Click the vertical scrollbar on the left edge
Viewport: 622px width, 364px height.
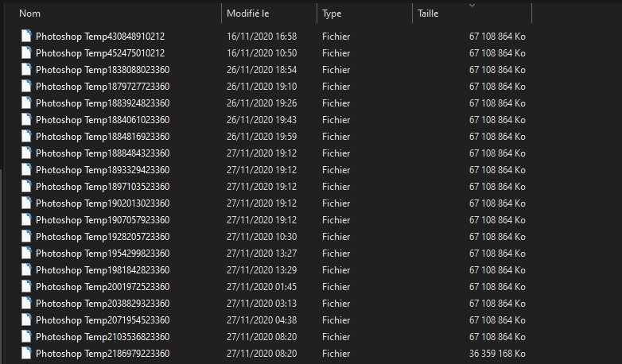[x=1, y=265]
